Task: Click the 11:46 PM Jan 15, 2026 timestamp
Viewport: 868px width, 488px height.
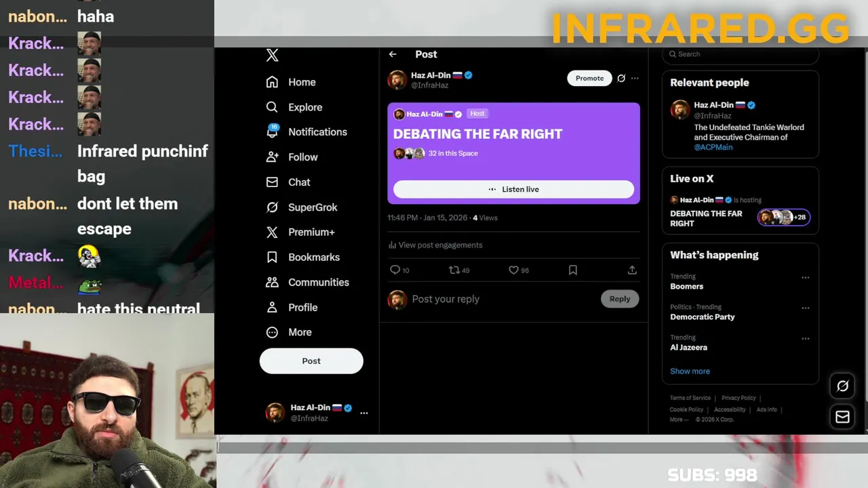Action: pyautogui.click(x=427, y=218)
